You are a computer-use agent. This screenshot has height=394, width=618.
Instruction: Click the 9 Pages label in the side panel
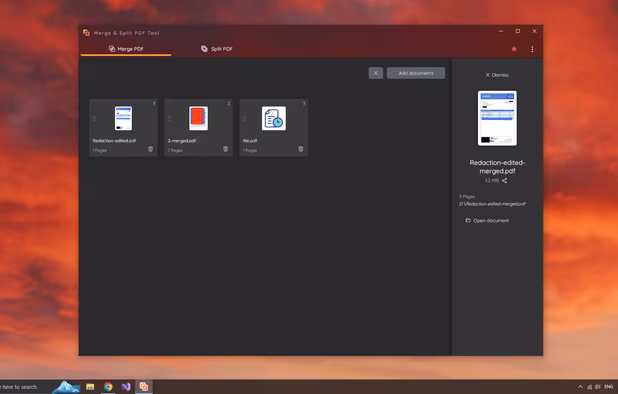(x=467, y=197)
